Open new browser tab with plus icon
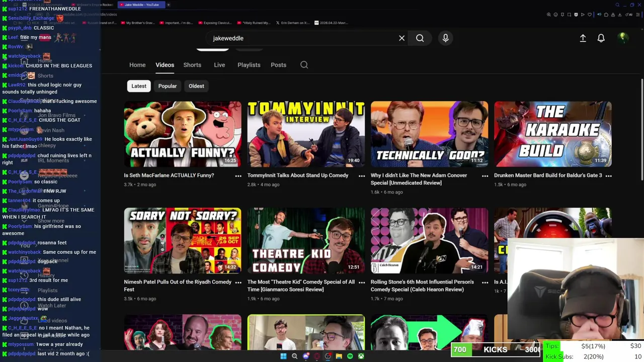 169,5
